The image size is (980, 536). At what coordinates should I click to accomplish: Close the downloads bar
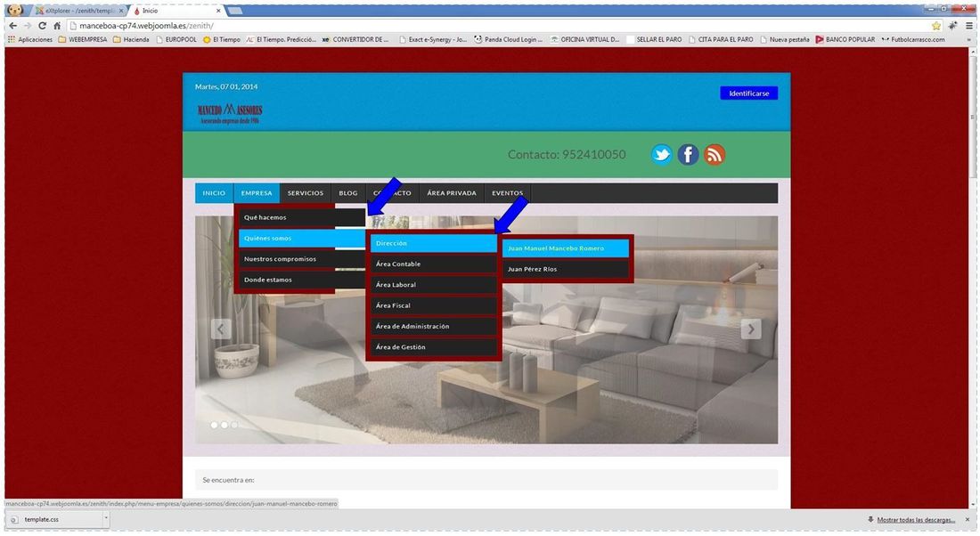[x=968, y=520]
